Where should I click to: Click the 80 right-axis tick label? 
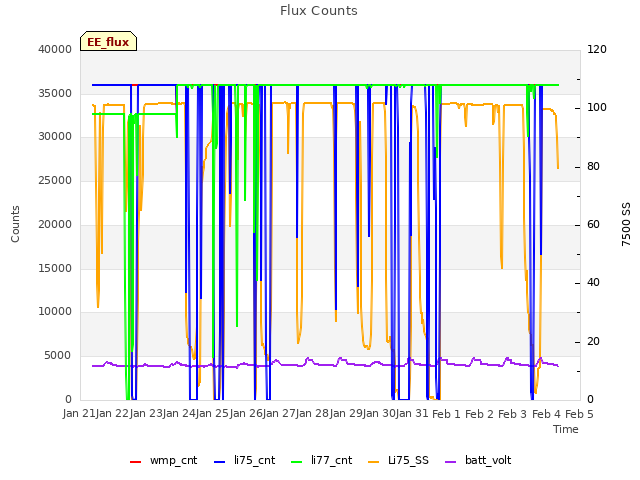coord(593,167)
